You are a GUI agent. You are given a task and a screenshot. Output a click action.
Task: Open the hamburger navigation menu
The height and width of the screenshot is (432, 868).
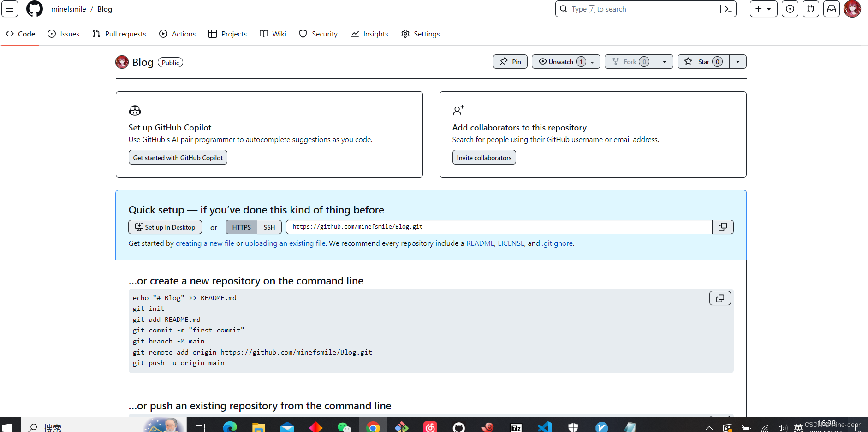click(10, 9)
